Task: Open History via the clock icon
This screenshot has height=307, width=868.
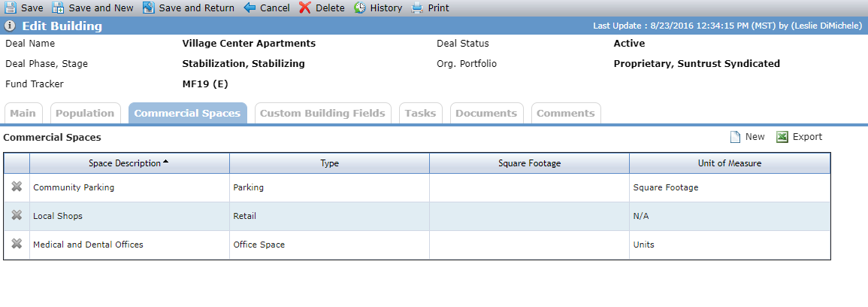Action: [x=360, y=8]
